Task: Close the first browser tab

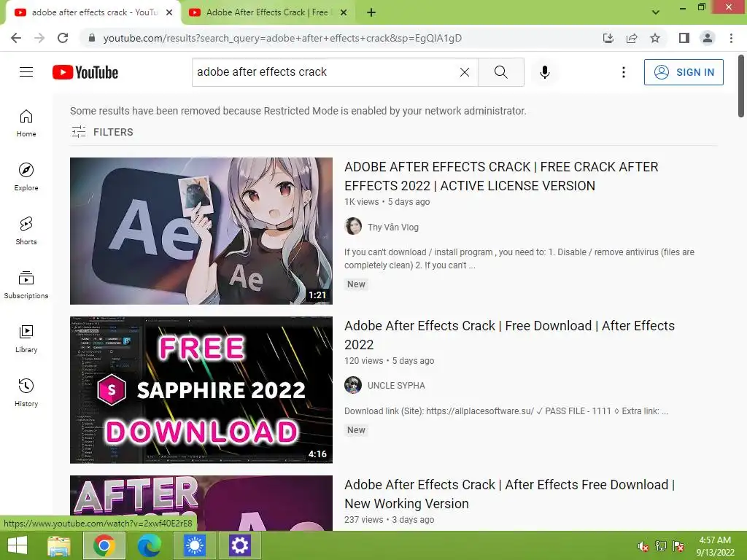Action: coord(169,12)
